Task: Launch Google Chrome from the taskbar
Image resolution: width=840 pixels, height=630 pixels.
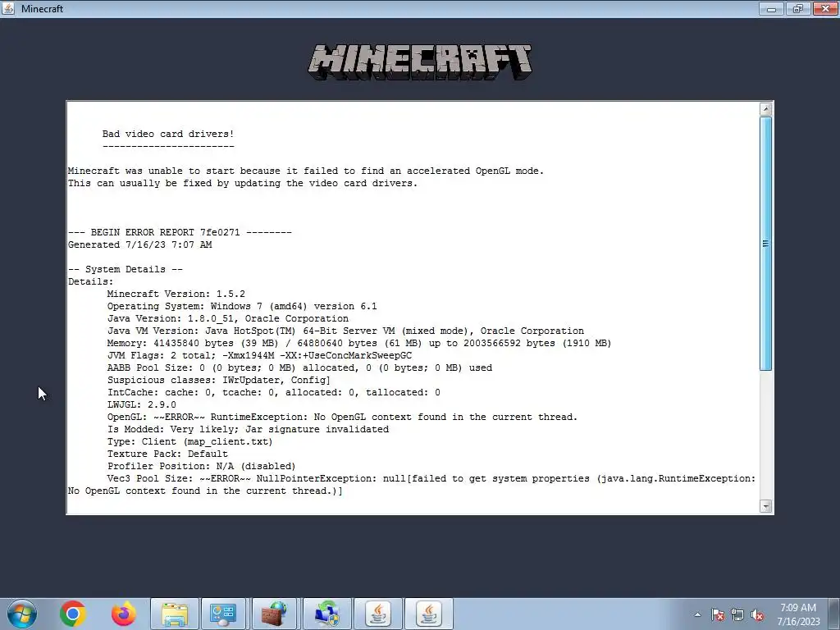Action: [73, 614]
